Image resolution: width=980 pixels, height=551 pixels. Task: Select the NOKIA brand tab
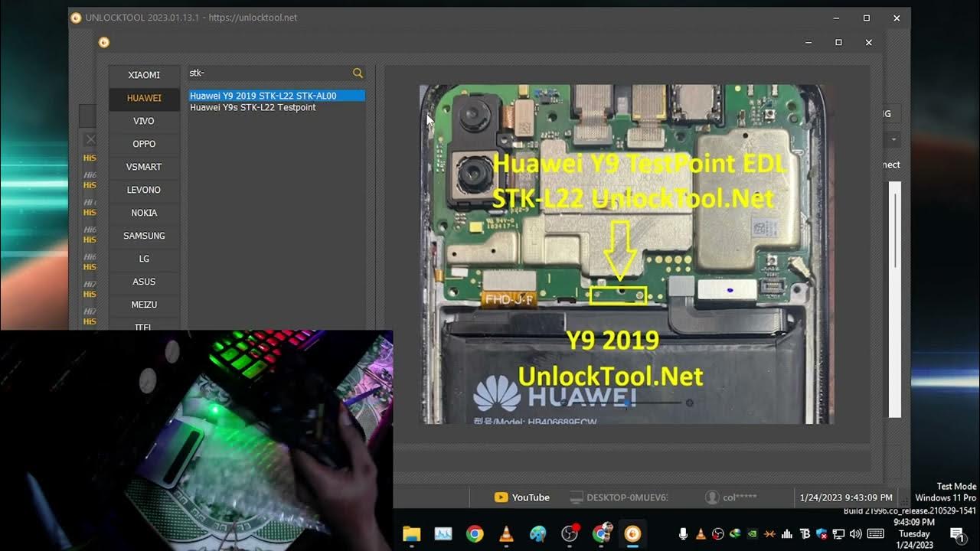144,213
